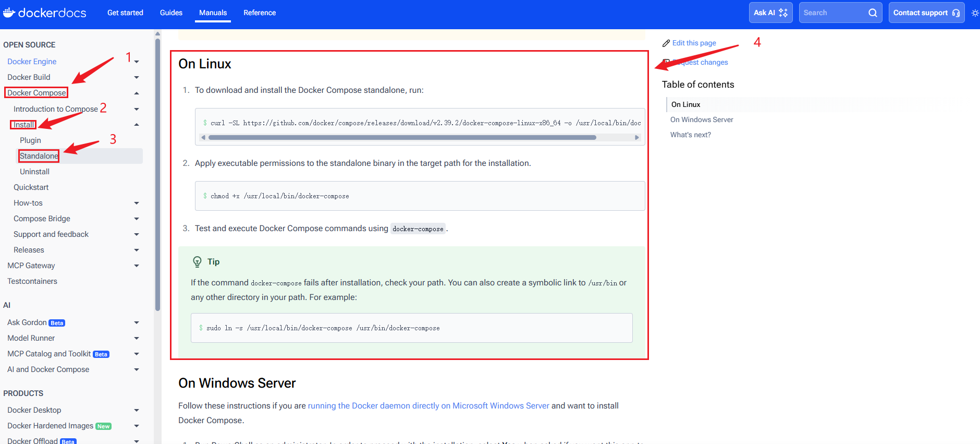Click the Request changes link
980x444 pixels.
pos(700,63)
